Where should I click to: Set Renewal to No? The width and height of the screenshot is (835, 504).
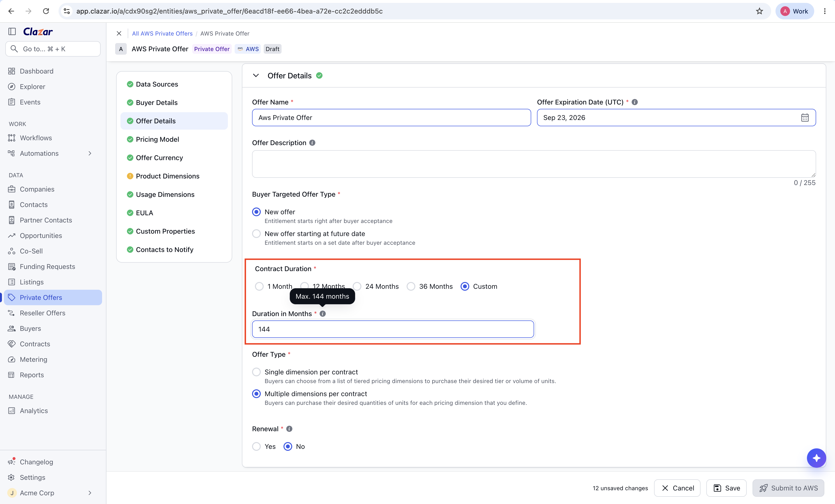288,446
